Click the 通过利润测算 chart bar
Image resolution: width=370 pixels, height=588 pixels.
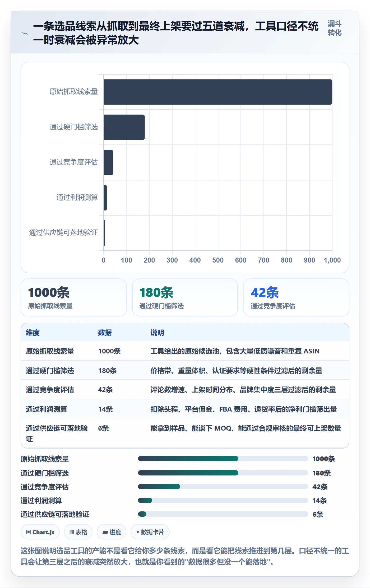click(105, 198)
